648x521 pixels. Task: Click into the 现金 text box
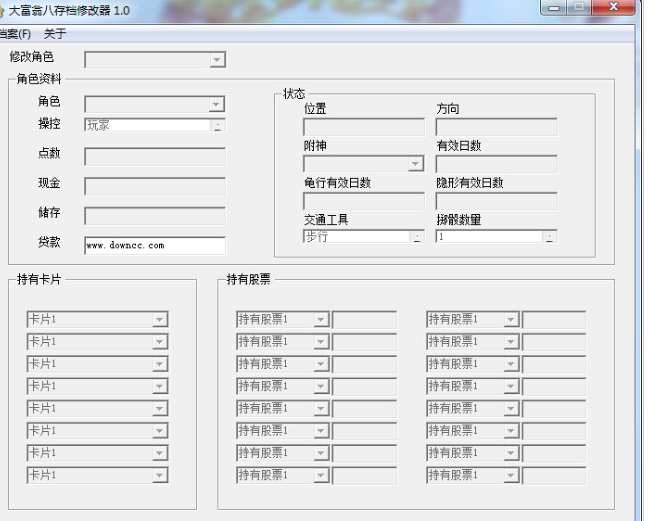coord(155,186)
